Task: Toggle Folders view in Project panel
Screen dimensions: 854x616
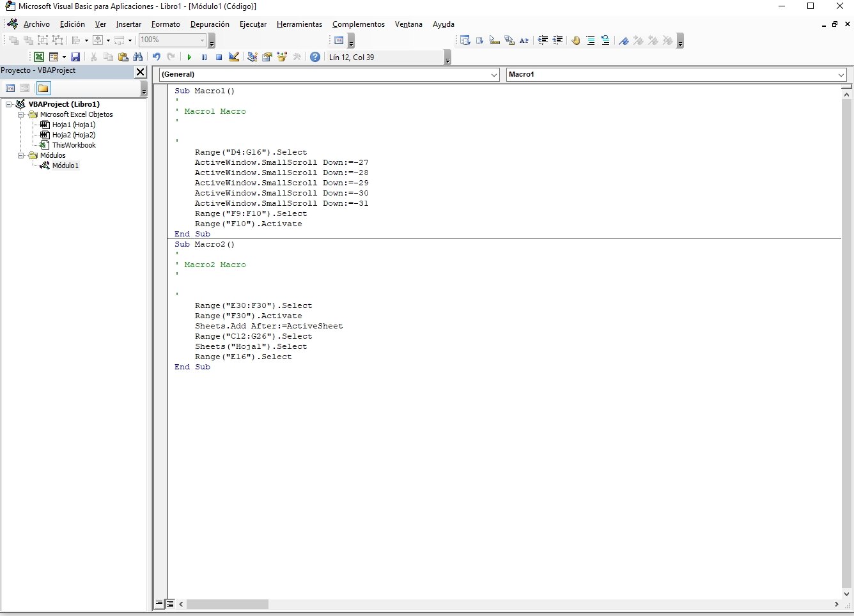Action: click(43, 88)
